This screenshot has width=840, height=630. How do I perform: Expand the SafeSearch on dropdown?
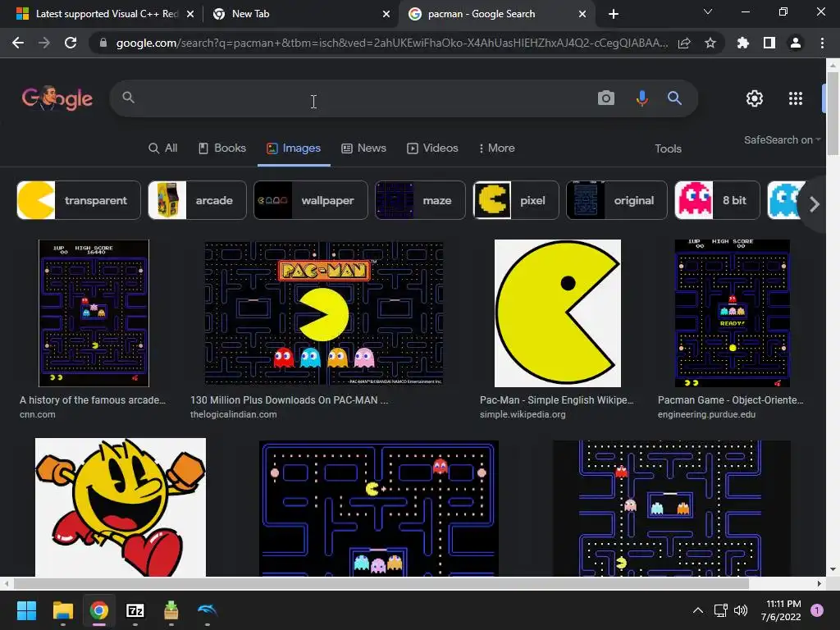(x=782, y=139)
